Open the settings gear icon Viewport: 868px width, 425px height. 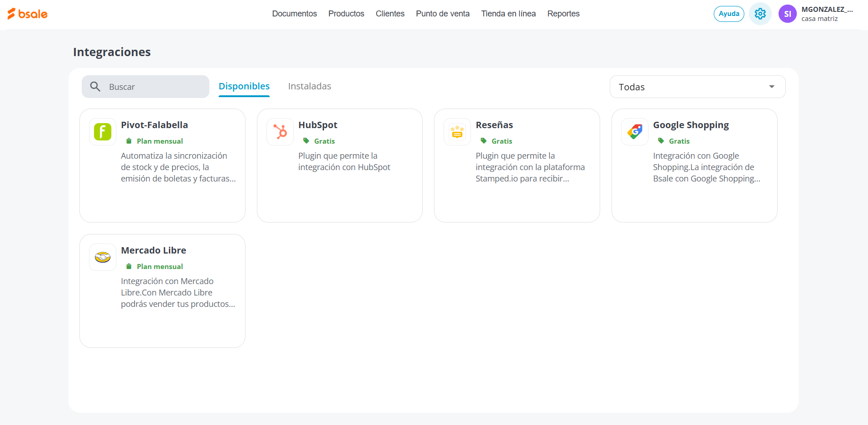click(760, 14)
